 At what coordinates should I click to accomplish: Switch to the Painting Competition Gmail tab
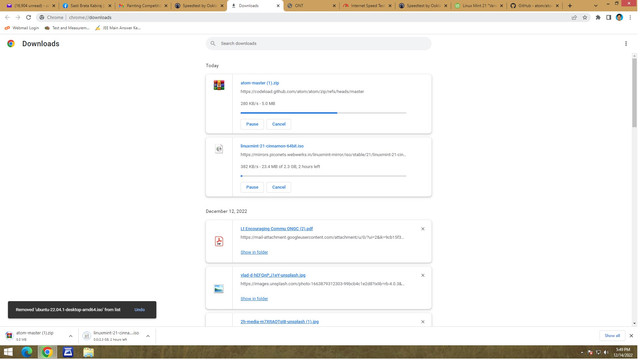[142, 6]
